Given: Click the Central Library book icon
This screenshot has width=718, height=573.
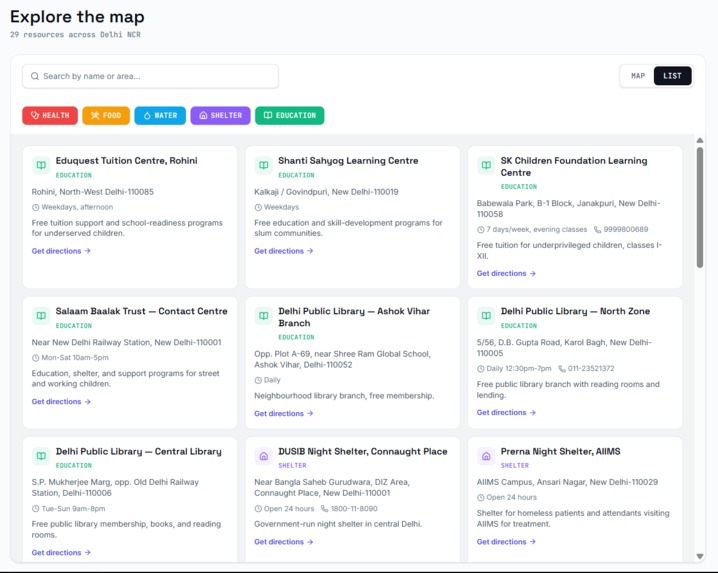Looking at the screenshot, I should point(41,456).
